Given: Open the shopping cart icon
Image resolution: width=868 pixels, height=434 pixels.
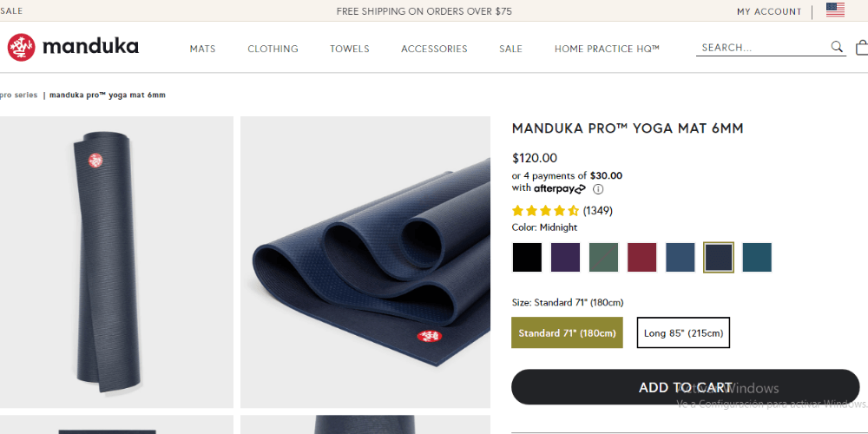Looking at the screenshot, I should [x=861, y=48].
